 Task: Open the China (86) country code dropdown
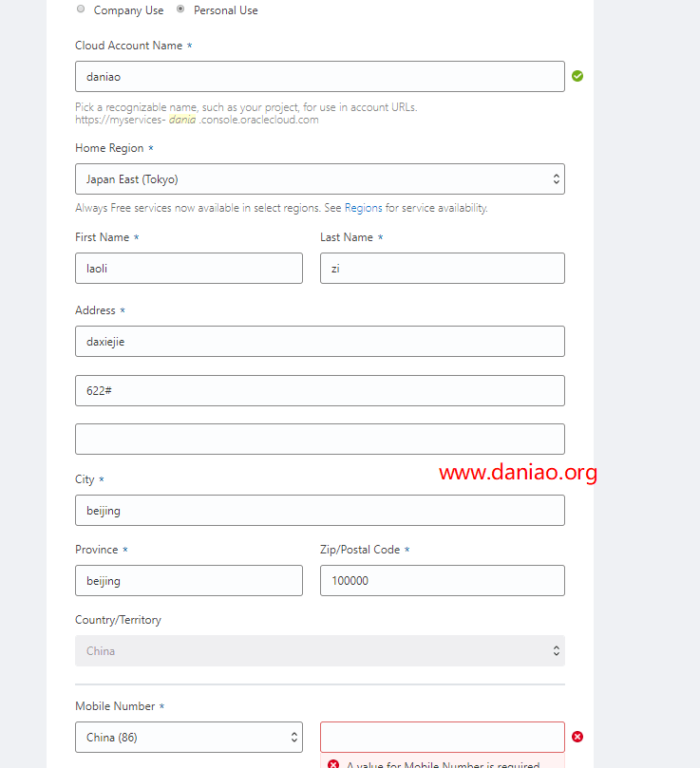(x=189, y=737)
